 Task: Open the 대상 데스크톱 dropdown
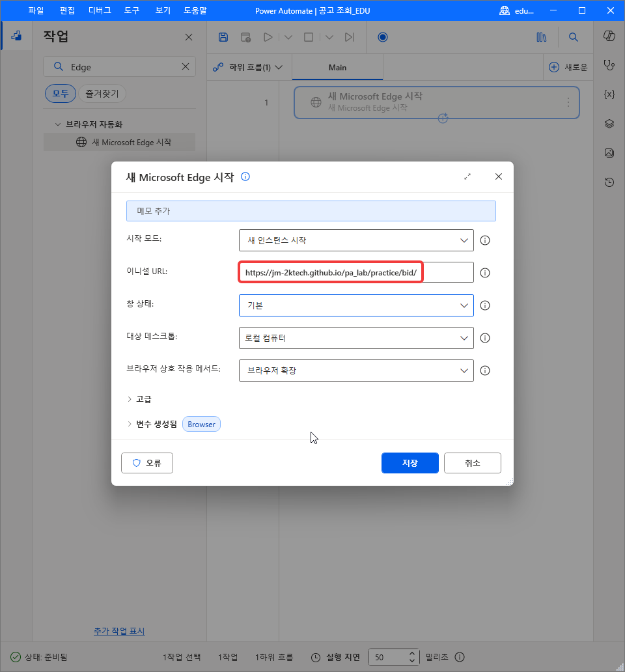[x=356, y=338]
